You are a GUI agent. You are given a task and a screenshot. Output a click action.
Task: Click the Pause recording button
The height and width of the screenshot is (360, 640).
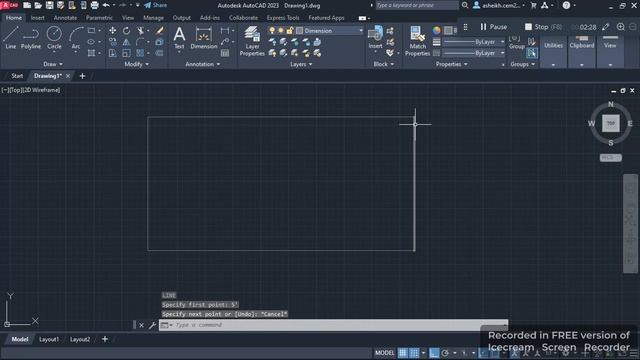pos(493,27)
